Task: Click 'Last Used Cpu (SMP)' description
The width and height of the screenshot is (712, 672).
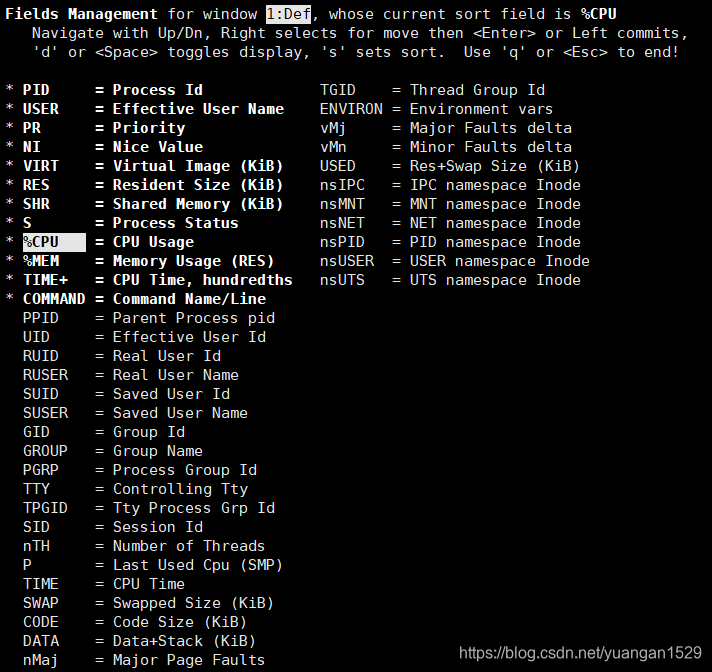Action: [x=198, y=565]
